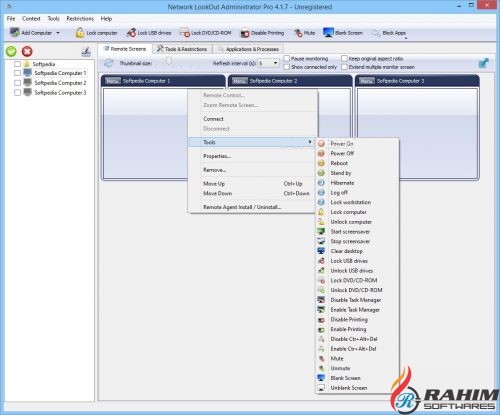Select Softpedia Computer 2 in the tree

tap(60, 83)
